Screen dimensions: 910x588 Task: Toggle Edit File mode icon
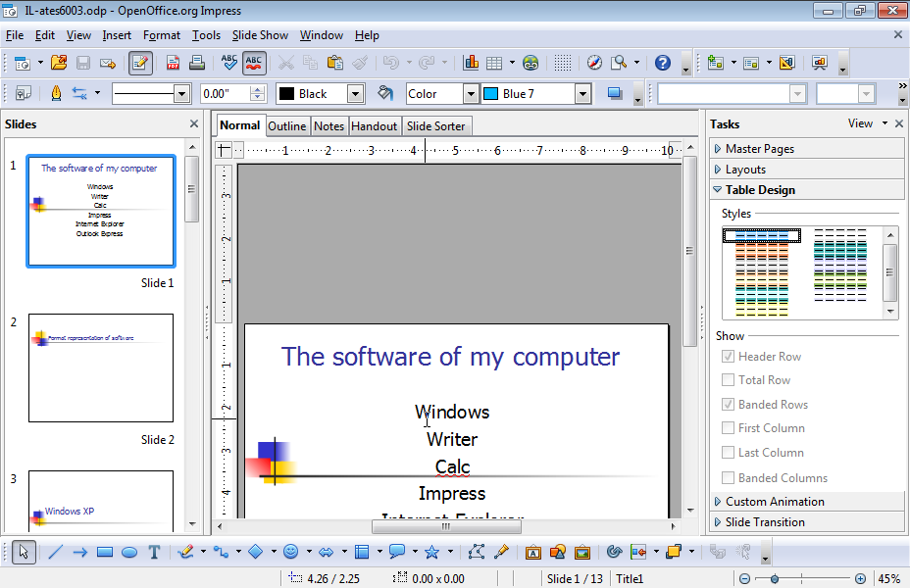[140, 63]
